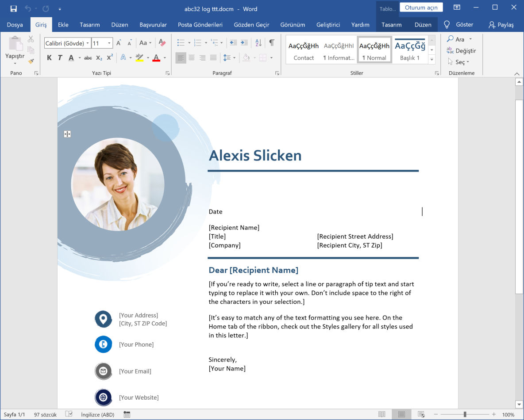The height and width of the screenshot is (420, 524).
Task: Switch to Okuma Modu view in status bar
Action: [x=382, y=414]
